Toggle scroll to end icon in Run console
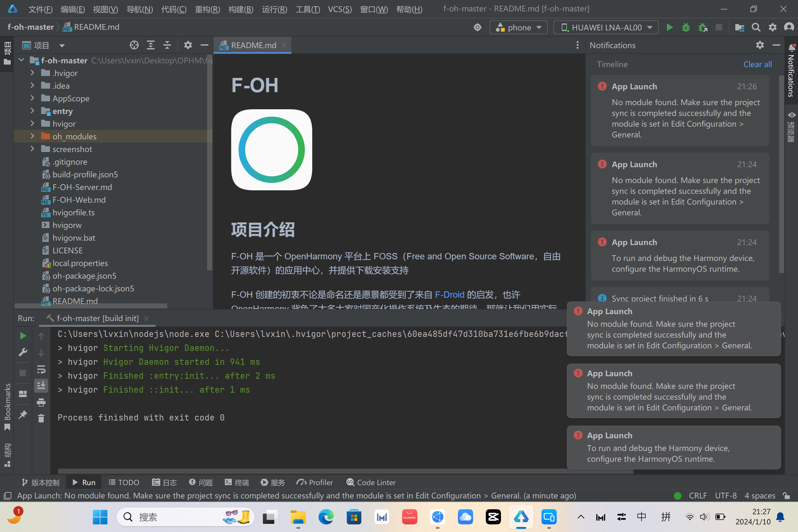Viewport: 798px width, 532px height. coord(41,385)
